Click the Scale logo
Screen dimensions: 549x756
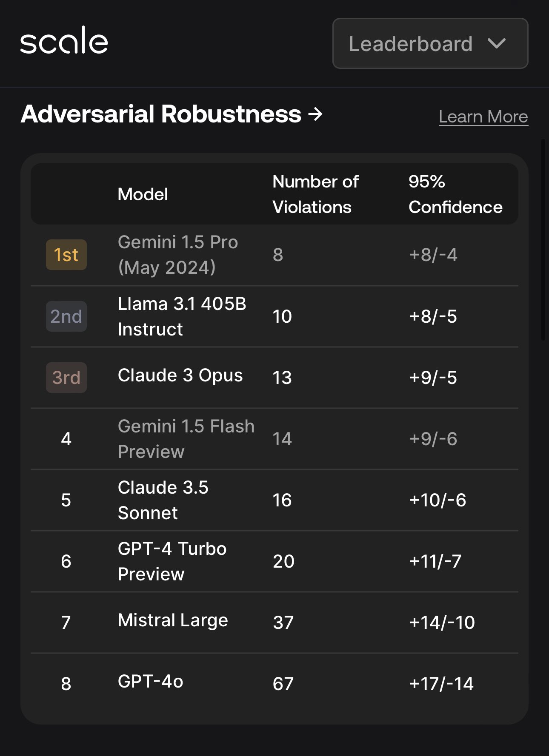64,40
